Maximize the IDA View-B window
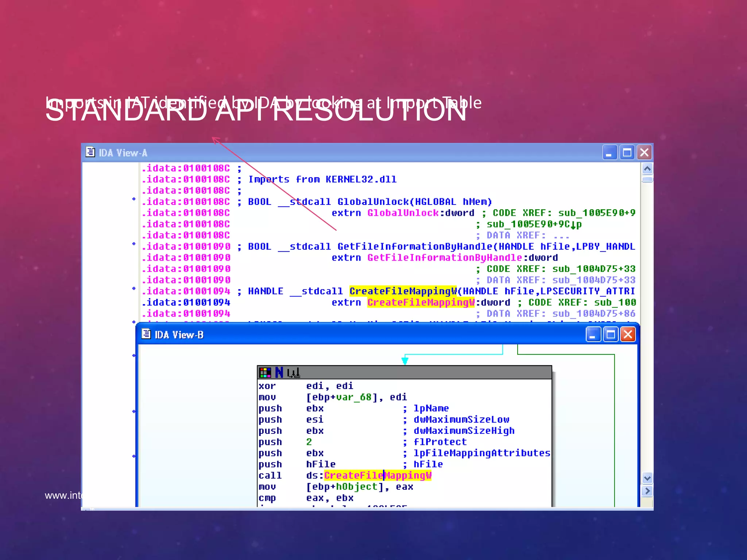Viewport: 747px width, 560px height. point(611,334)
